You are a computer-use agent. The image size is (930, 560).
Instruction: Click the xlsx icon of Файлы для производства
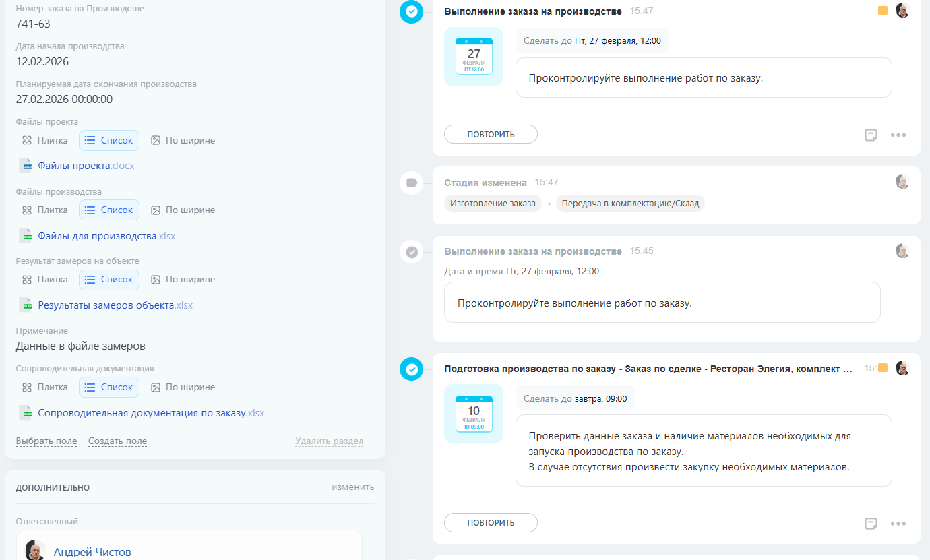click(26, 236)
